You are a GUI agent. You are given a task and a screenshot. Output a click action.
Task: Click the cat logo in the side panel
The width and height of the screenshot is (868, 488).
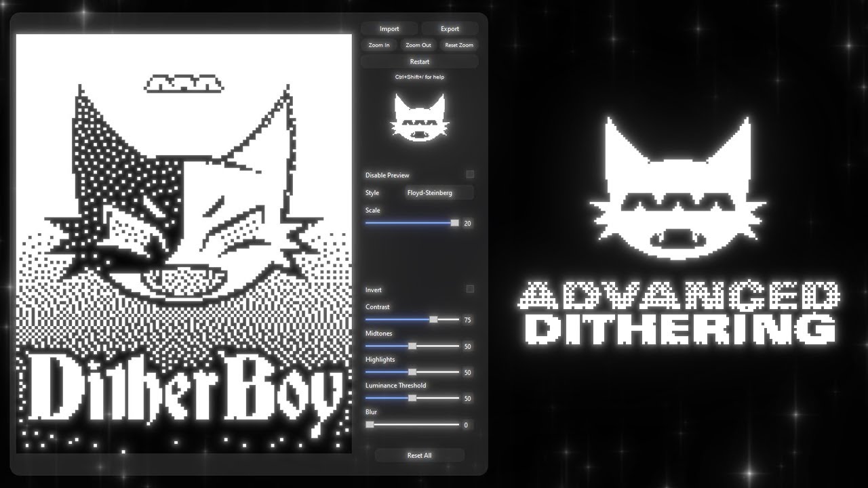click(419, 119)
